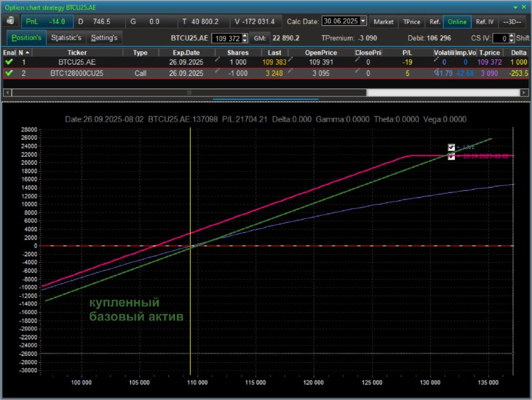The image size is (532, 400).
Task: Open the Calc Date dropdown arrow
Action: click(x=363, y=21)
